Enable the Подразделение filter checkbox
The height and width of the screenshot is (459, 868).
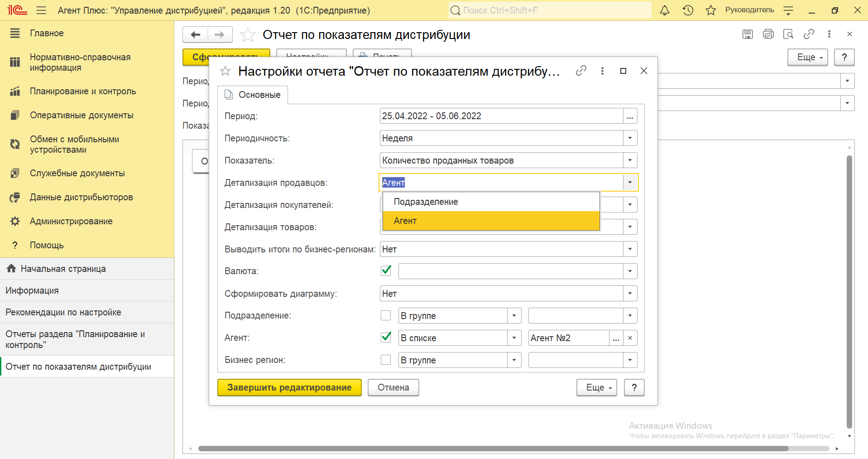386,315
